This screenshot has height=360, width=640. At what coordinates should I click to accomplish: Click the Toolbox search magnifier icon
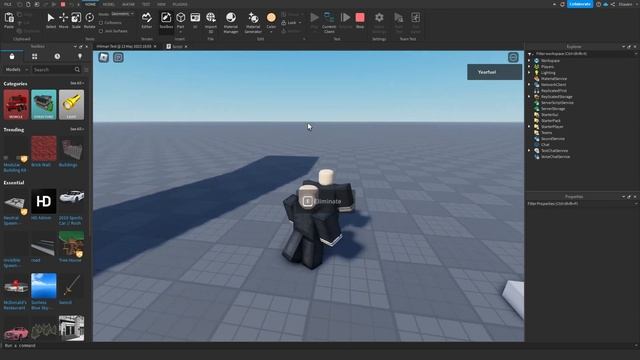pos(77,70)
